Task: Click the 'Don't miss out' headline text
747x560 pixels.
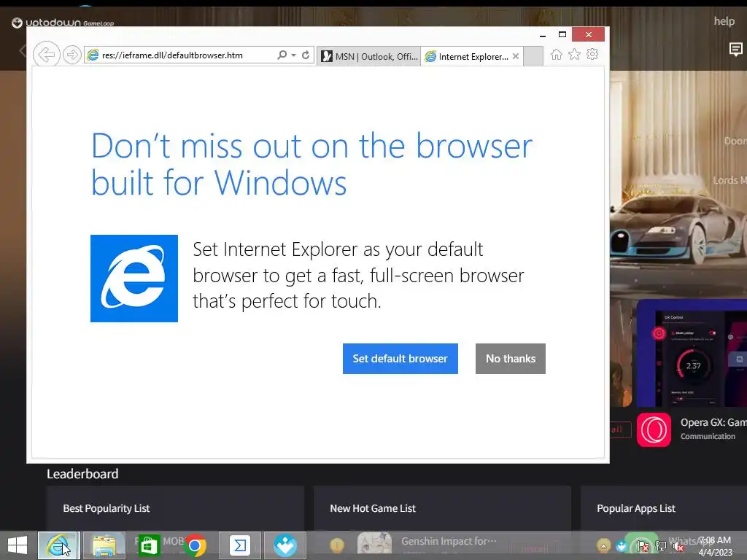Action: pyautogui.click(x=311, y=164)
